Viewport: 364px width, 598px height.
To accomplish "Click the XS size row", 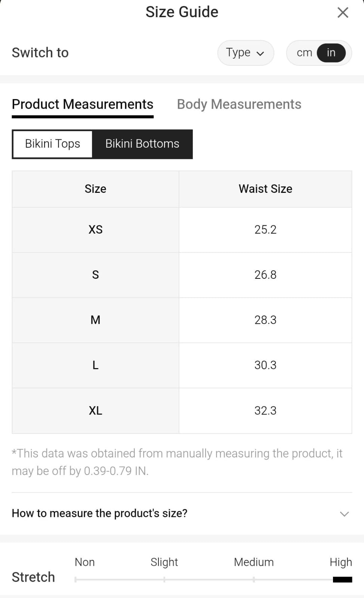I will [95, 229].
